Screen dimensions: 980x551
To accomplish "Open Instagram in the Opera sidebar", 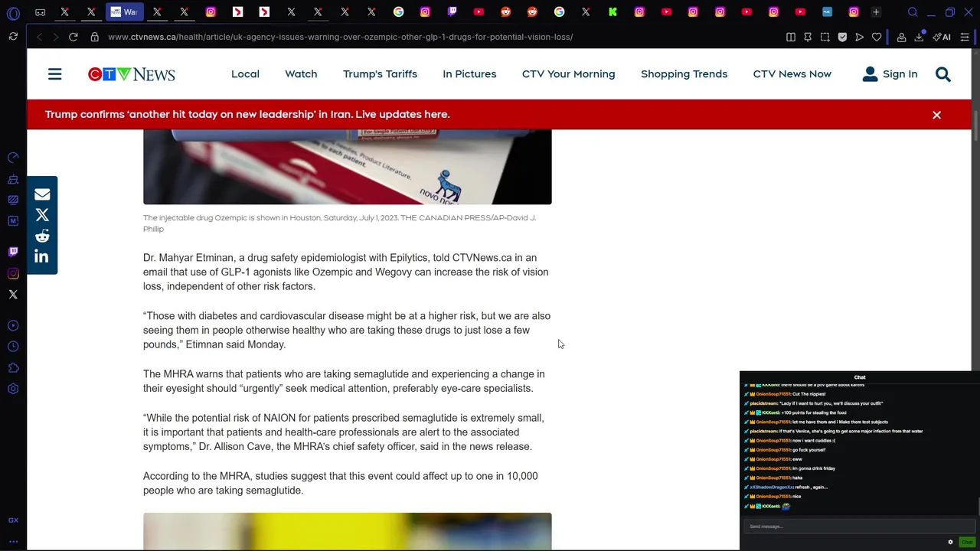I will [x=13, y=273].
